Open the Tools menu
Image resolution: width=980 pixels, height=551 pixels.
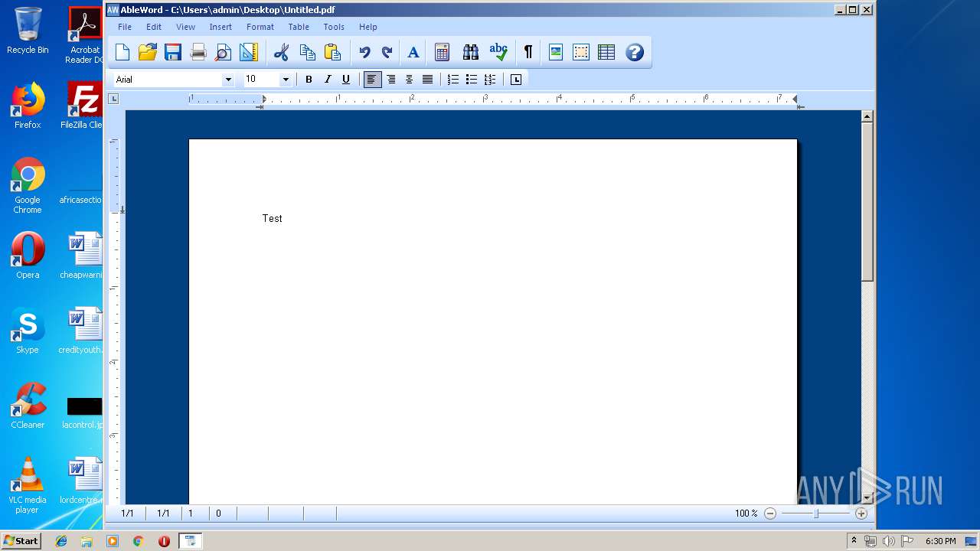[x=334, y=27]
